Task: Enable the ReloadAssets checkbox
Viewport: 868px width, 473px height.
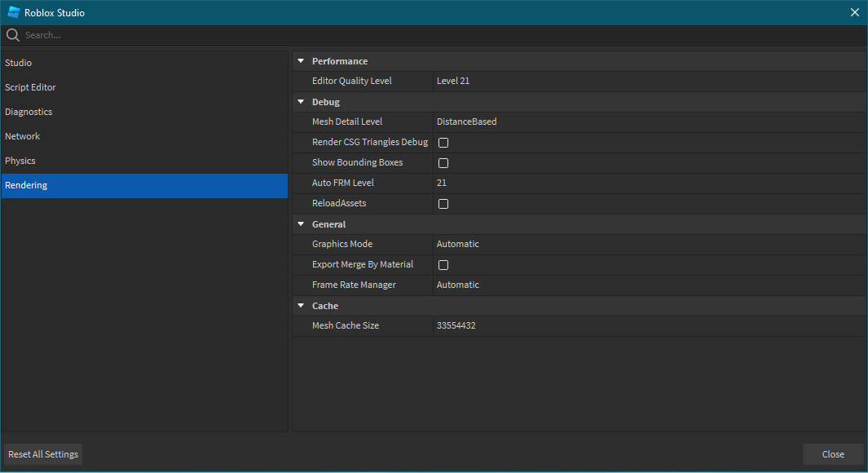Action: tap(443, 204)
